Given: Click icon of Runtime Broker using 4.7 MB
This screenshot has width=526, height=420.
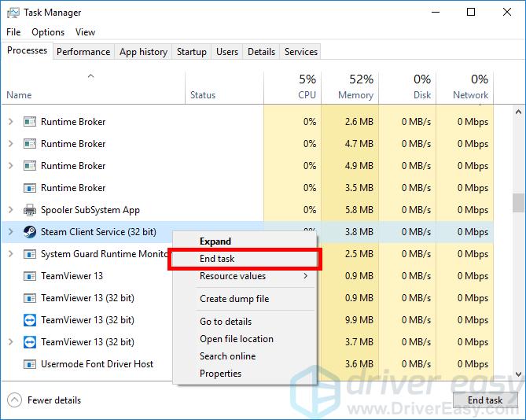Looking at the screenshot, I should coord(30,144).
